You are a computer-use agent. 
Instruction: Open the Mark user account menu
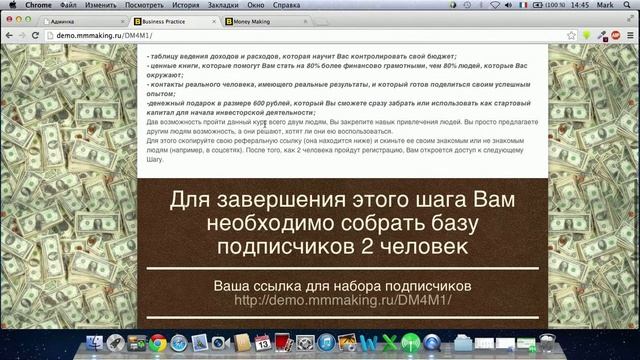coord(605,5)
